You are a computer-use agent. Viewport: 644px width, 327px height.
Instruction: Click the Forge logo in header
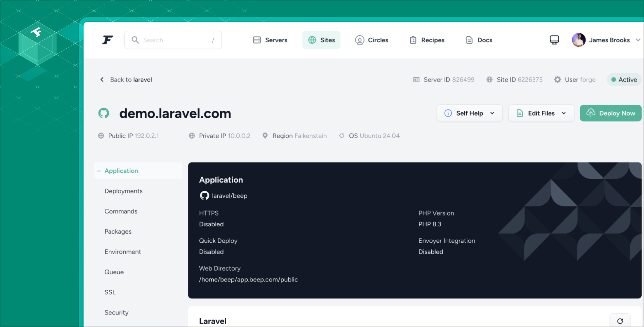pos(107,40)
